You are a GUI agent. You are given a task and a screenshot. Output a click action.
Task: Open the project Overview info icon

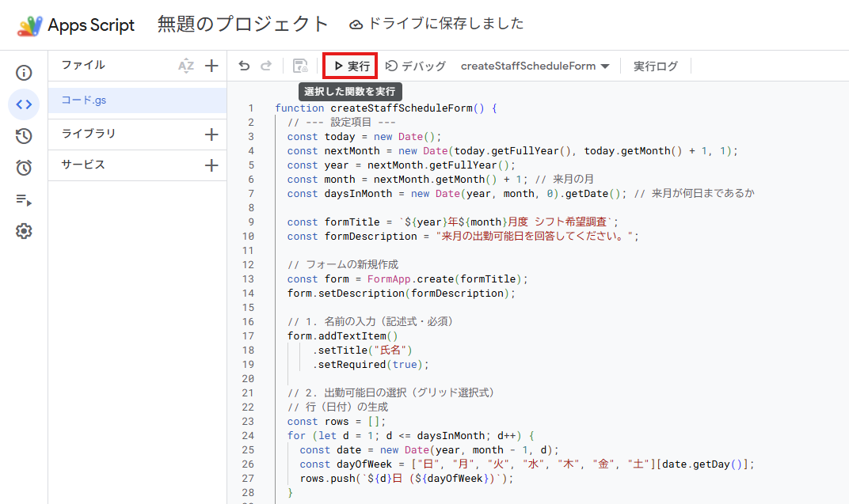(x=24, y=73)
